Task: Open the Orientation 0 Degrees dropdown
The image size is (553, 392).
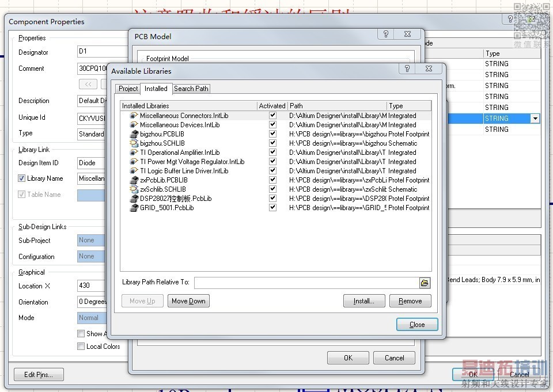Action: (92, 302)
